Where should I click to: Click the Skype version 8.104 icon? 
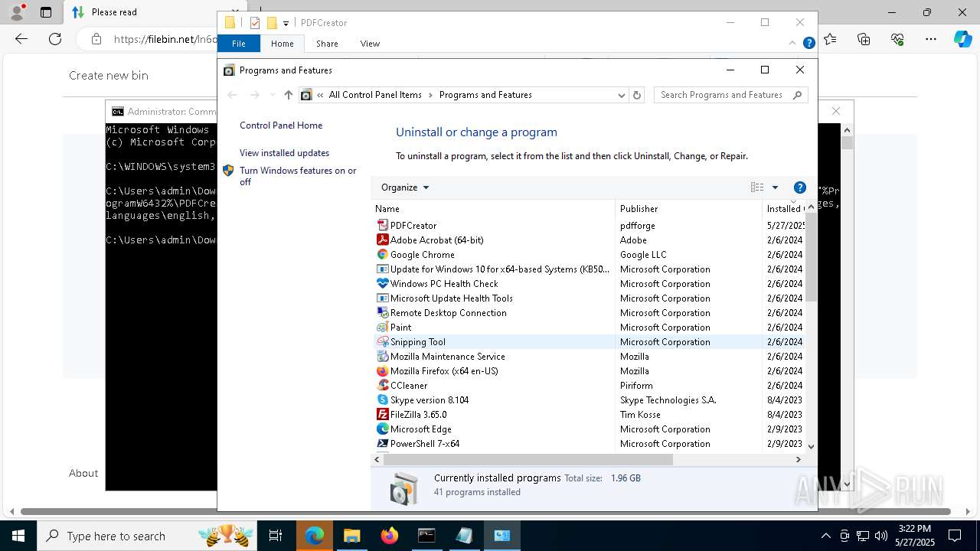tap(383, 399)
